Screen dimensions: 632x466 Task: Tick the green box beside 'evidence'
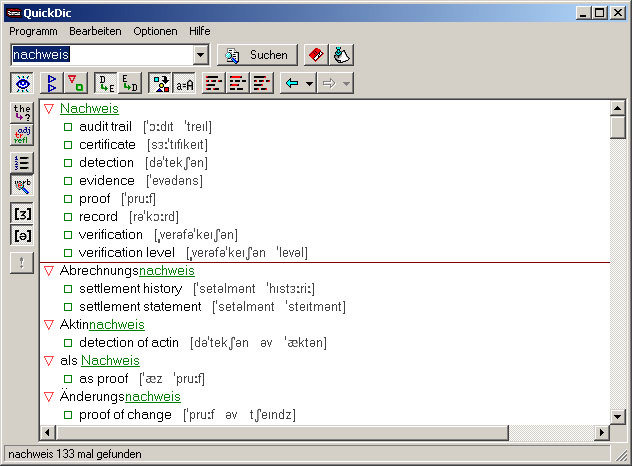tap(68, 181)
